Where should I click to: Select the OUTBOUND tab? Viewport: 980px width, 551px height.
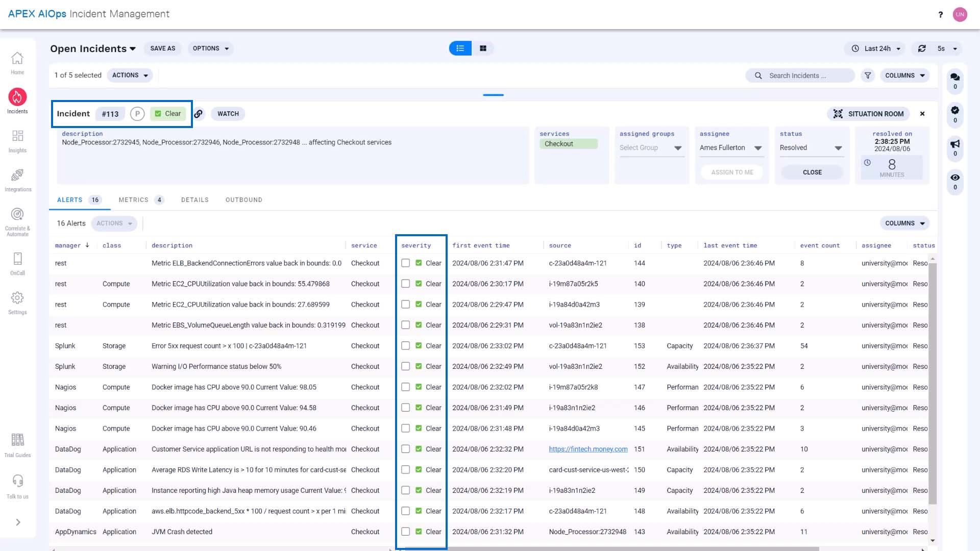[x=244, y=200]
